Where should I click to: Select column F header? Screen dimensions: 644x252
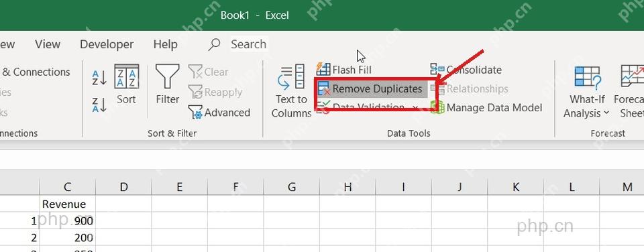(x=235, y=187)
